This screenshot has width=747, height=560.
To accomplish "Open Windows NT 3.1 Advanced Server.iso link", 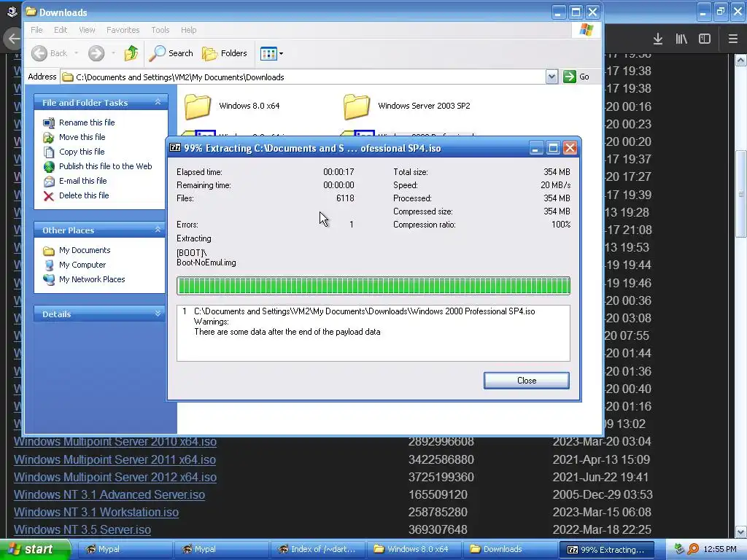I will (x=109, y=495).
